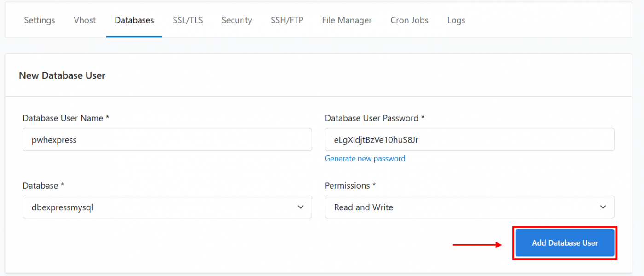The width and height of the screenshot is (644, 276).
Task: Click the "Database *" field label
Action: (x=43, y=186)
